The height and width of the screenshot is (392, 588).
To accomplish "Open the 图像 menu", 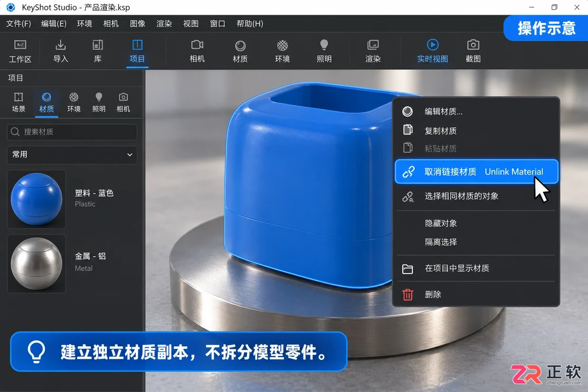I will pyautogui.click(x=138, y=23).
